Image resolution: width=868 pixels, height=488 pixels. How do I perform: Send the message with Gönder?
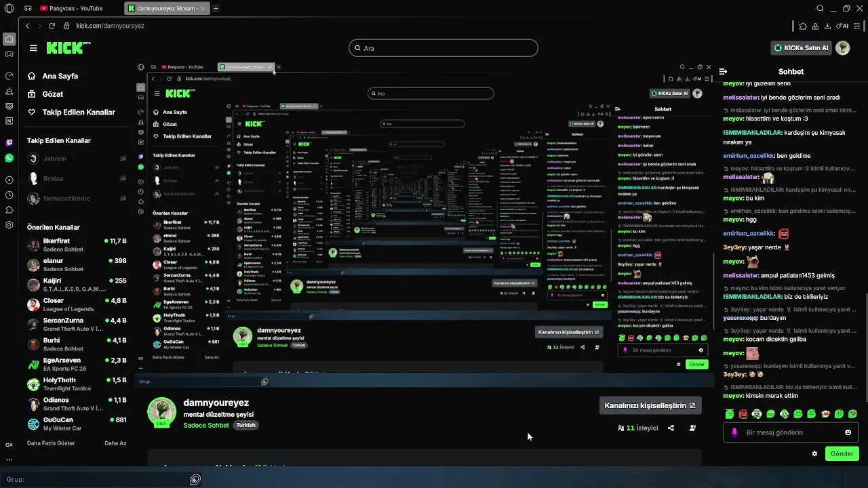click(x=842, y=453)
